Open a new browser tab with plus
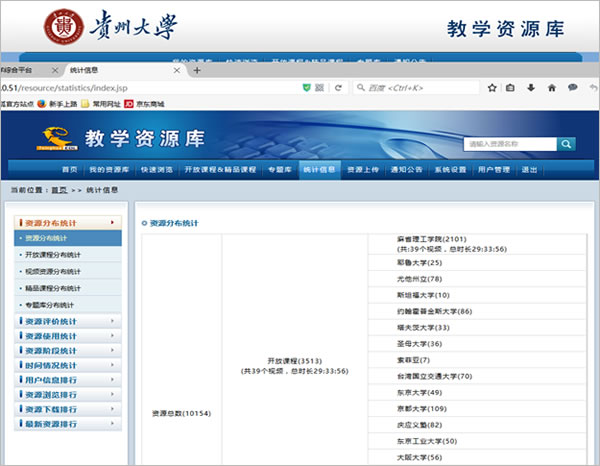 (197, 70)
